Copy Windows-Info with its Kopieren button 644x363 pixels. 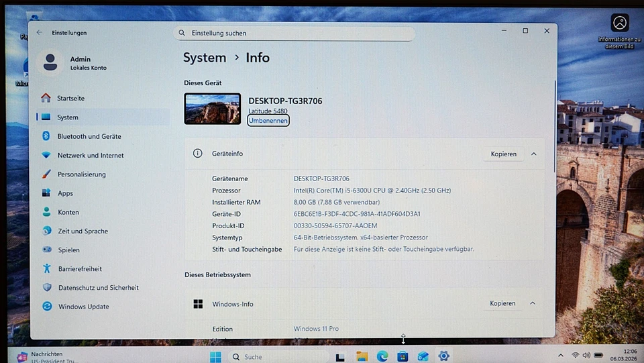[x=502, y=303]
